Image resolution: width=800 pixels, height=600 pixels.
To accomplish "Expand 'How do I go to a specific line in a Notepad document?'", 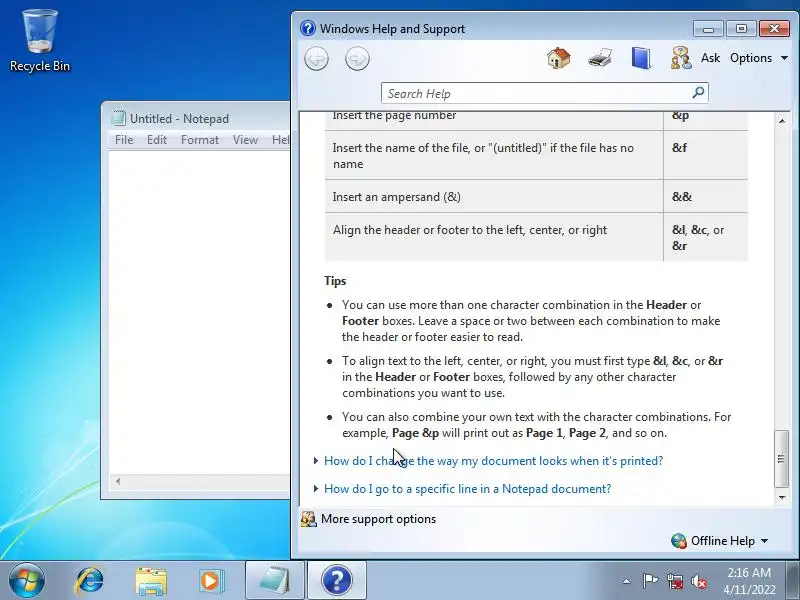I will click(x=467, y=489).
